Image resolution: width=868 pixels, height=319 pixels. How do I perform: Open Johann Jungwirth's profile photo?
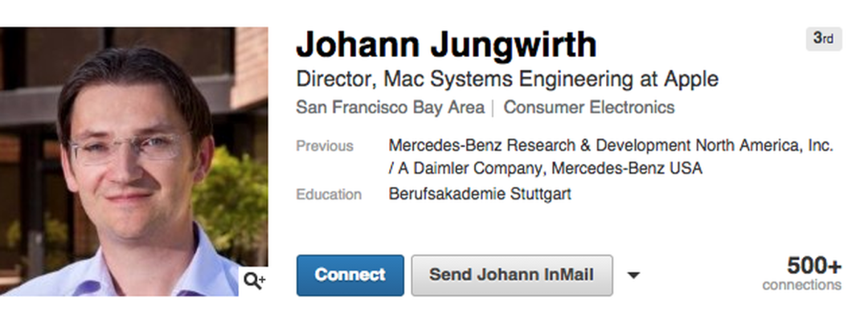coord(134,162)
